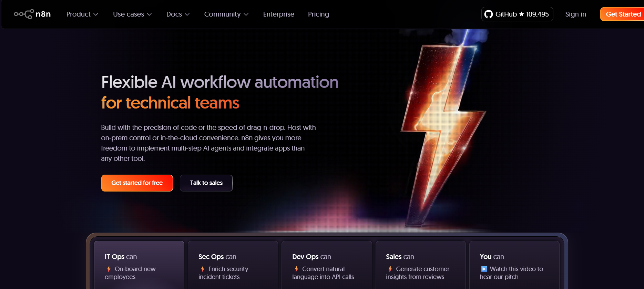
Task: Click 'Generate customer insights from reviews' text
Action: click(418, 273)
